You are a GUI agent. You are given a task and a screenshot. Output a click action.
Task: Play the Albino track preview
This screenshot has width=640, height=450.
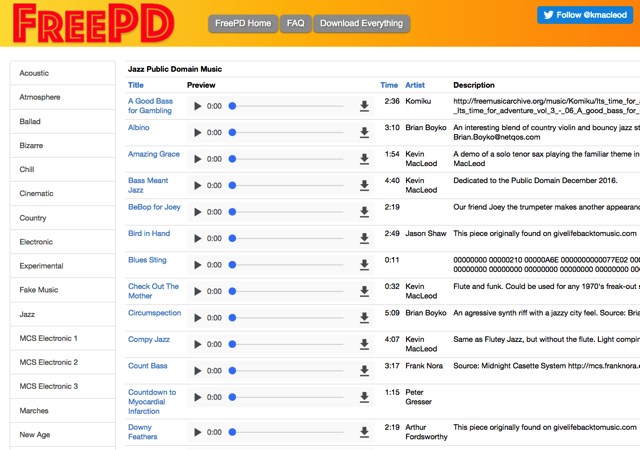(x=198, y=132)
